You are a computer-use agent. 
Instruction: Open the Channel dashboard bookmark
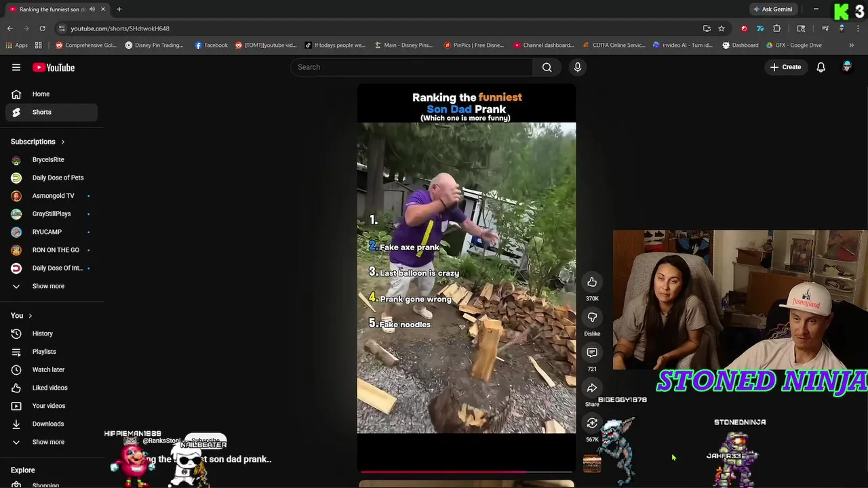click(544, 45)
